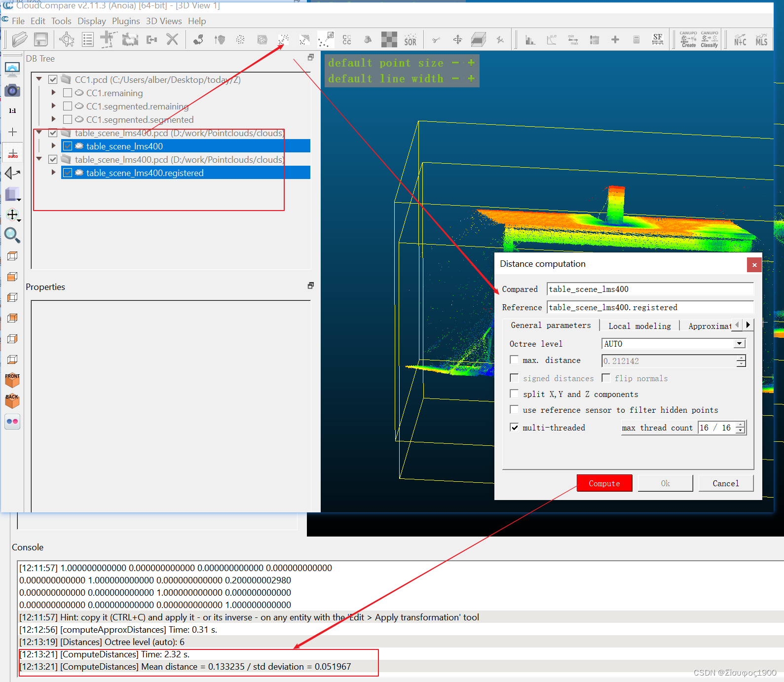Click the CANUPO Create icon
Screen dimensions: 784x682
[688, 39]
